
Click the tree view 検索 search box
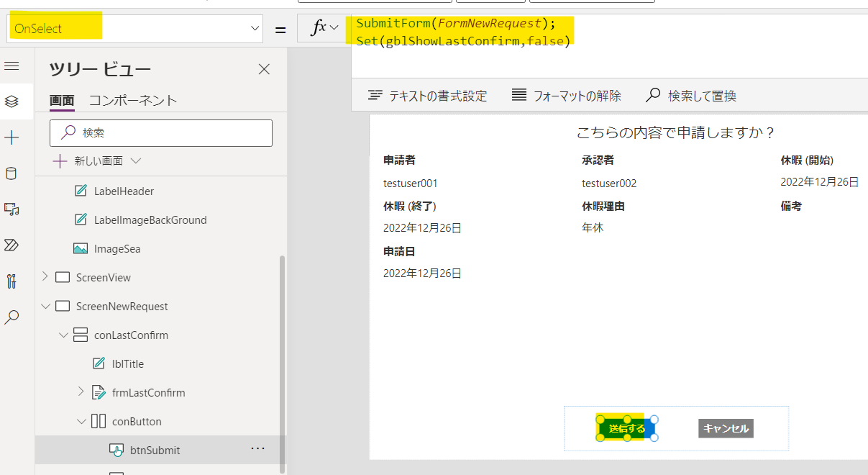click(x=161, y=133)
